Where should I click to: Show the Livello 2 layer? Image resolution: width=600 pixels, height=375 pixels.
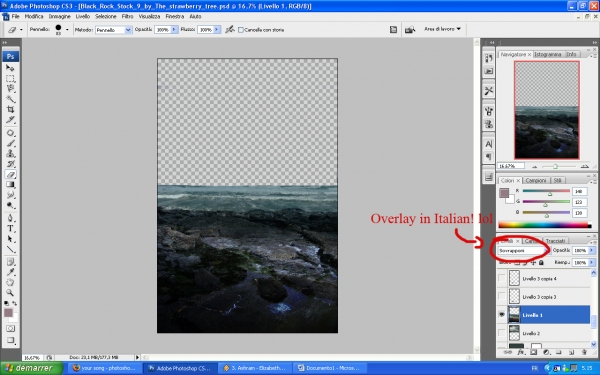(502, 333)
